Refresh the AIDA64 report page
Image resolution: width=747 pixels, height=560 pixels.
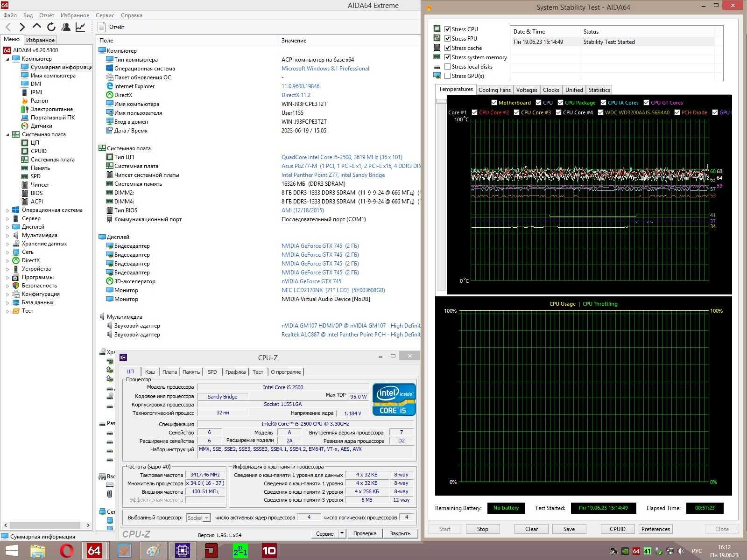coord(51,27)
